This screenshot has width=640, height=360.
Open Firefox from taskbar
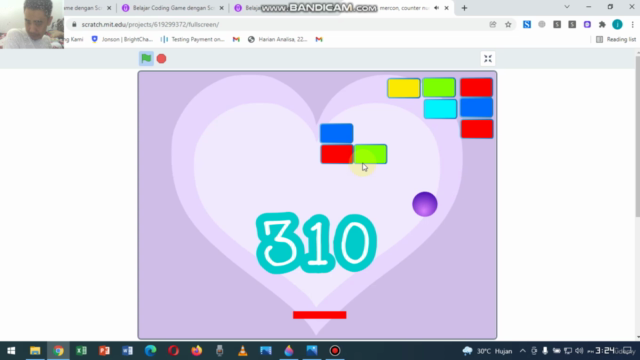pyautogui.click(x=196, y=351)
